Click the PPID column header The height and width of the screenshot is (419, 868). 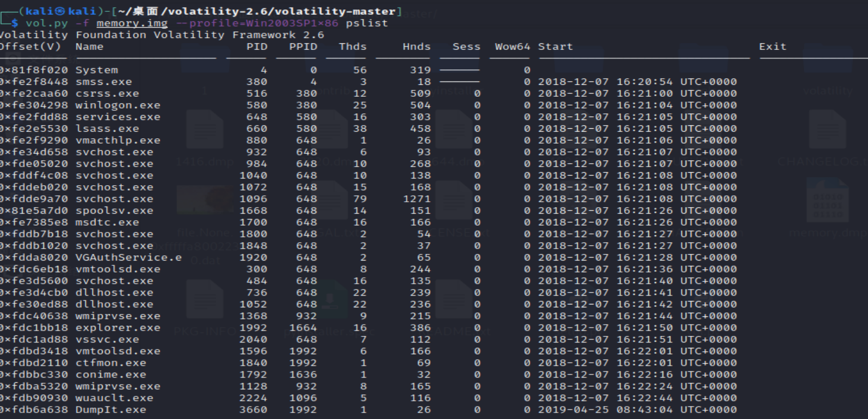(303, 46)
